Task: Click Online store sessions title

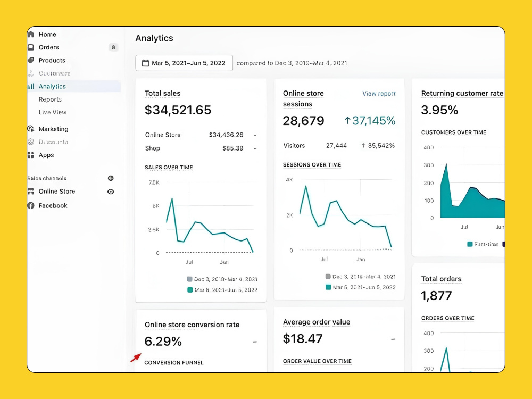Action: coord(303,99)
